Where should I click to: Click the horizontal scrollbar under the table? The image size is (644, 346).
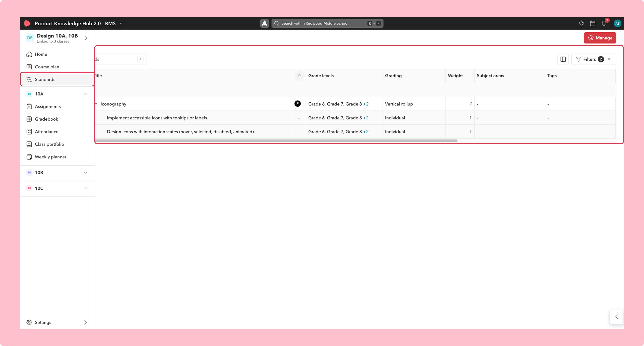coord(277,141)
